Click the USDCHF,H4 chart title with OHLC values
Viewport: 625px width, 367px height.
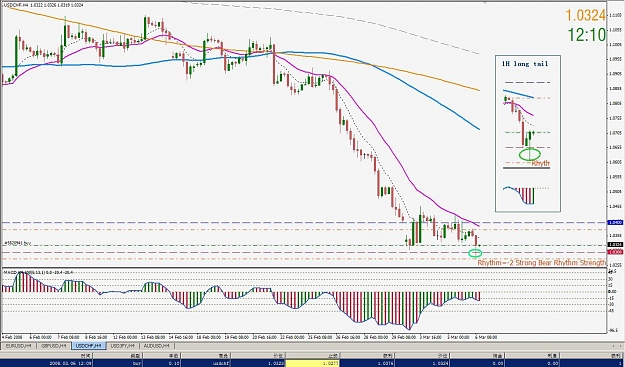coord(43,5)
